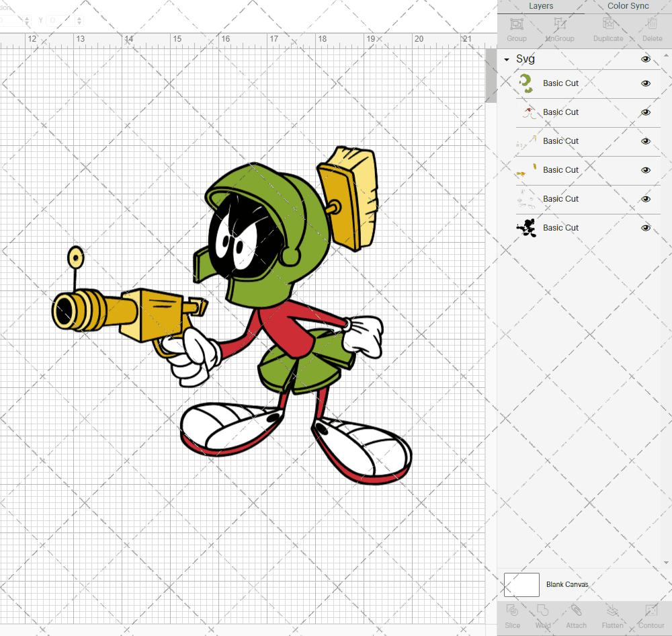
Task: Open the Layers tab
Action: [x=541, y=6]
